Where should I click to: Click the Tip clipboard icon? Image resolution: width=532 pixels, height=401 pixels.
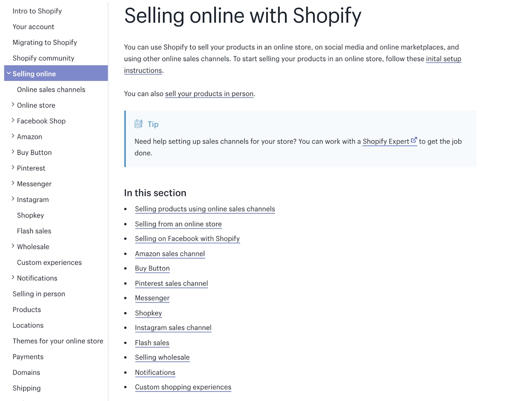138,124
